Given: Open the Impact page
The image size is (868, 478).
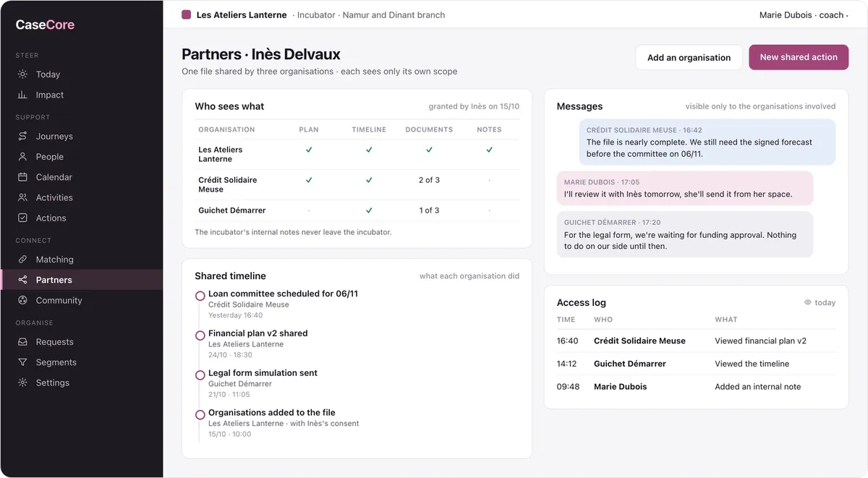Looking at the screenshot, I should point(82,95).
